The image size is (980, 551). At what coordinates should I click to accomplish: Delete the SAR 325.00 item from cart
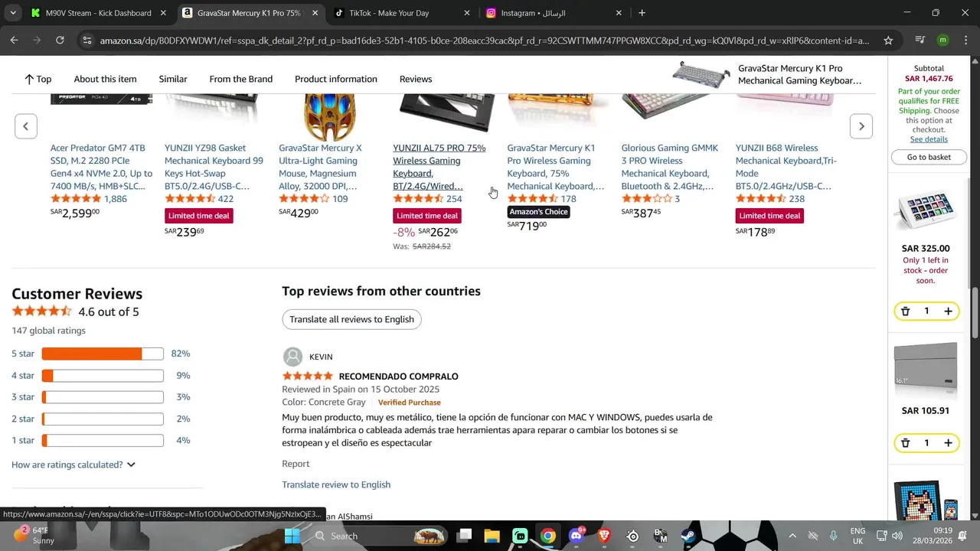pos(905,311)
